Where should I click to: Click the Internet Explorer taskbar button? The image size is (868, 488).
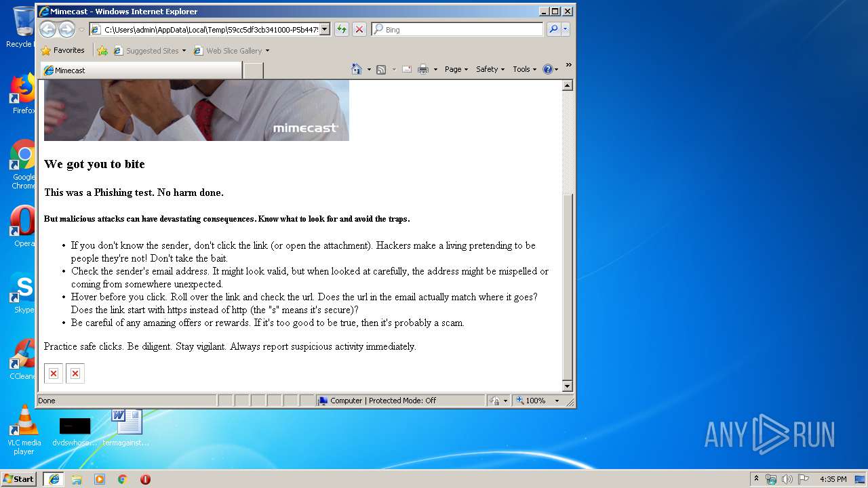[54, 479]
